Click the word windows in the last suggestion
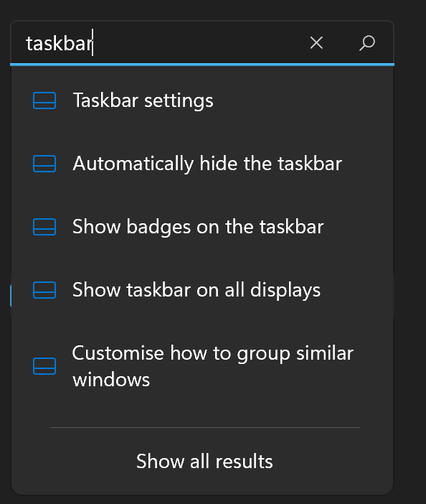 click(111, 380)
